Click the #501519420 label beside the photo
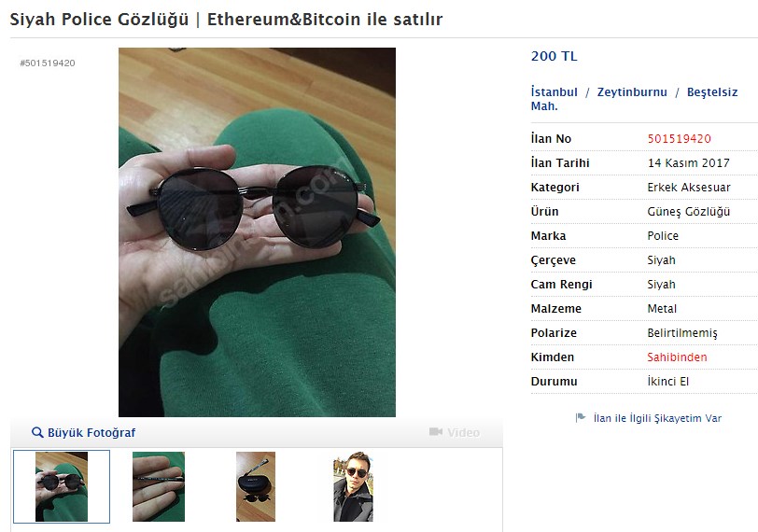This screenshot has width=758, height=532. pyautogui.click(x=48, y=63)
